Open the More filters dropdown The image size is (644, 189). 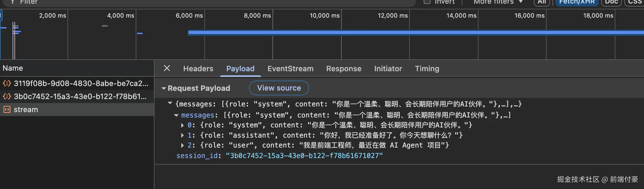coord(498,2)
